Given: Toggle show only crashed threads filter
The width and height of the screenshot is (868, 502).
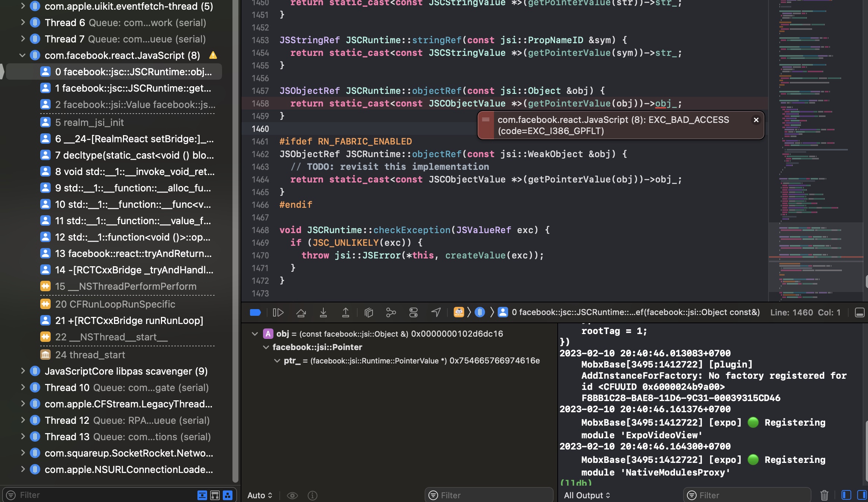Looking at the screenshot, I should [202, 495].
